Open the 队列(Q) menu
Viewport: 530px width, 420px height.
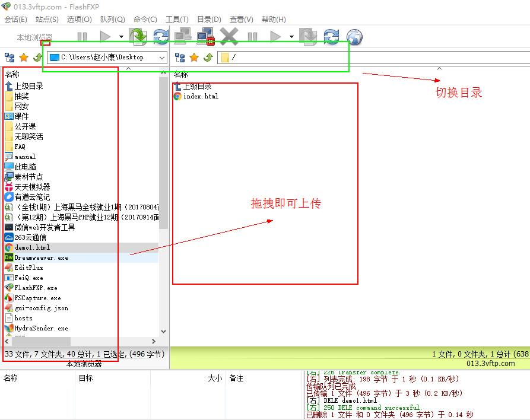pyautogui.click(x=112, y=19)
